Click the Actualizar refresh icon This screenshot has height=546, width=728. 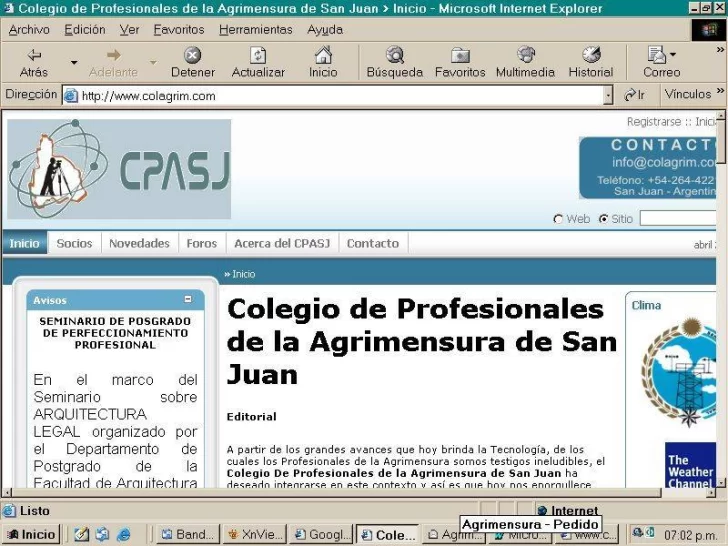tap(258, 55)
